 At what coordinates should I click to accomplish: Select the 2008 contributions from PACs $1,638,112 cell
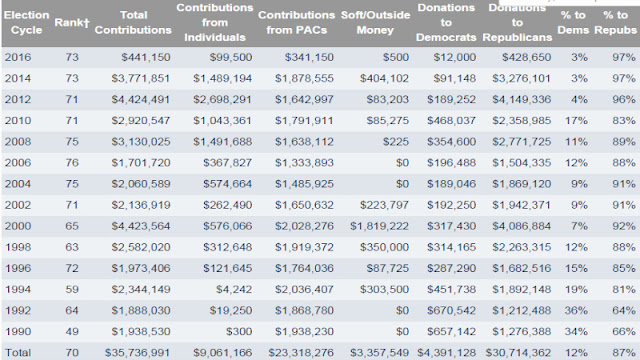click(x=304, y=142)
